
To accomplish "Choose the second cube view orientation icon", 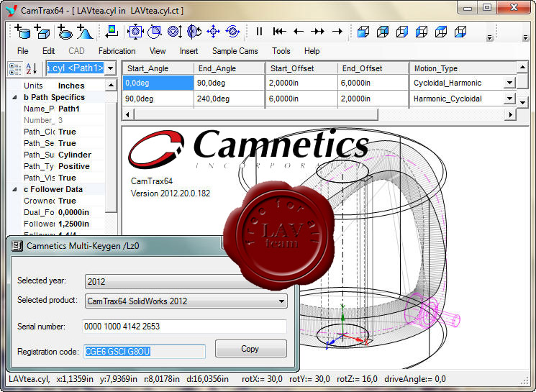I will click(x=383, y=32).
